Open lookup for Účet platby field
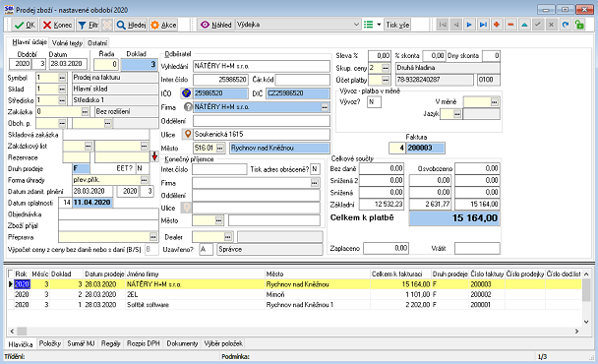Screen dimensions: 598x364 (x=386, y=80)
